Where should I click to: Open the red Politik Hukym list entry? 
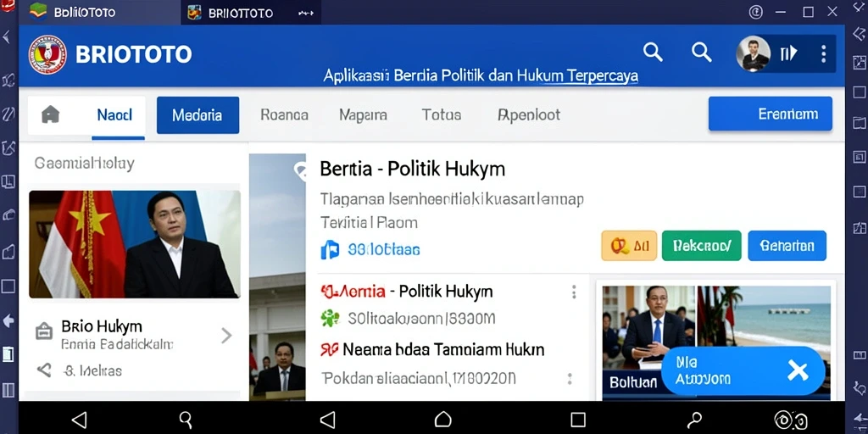coord(407,291)
